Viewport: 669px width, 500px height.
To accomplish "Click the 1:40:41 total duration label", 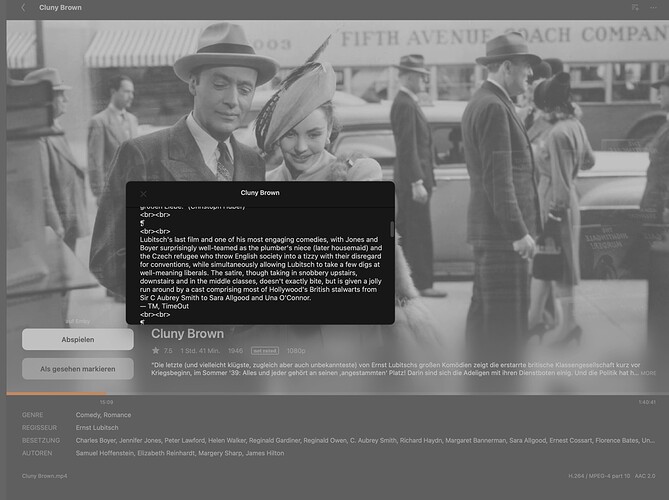I will pos(647,402).
